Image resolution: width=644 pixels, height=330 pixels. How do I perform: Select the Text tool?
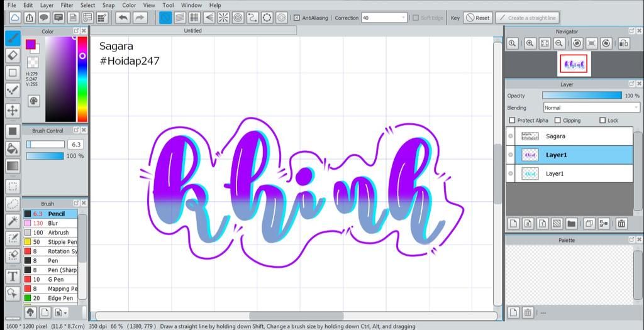(13, 276)
